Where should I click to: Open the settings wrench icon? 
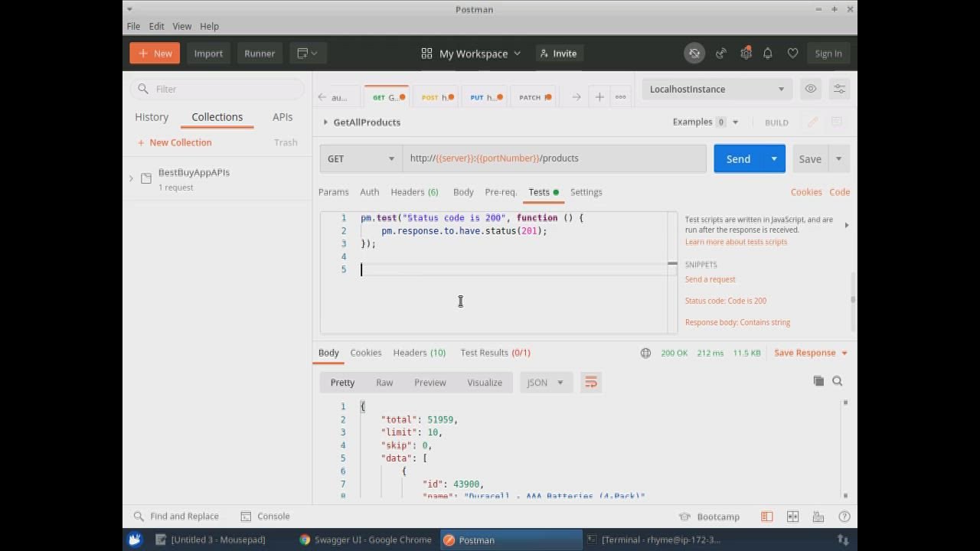tap(746, 54)
